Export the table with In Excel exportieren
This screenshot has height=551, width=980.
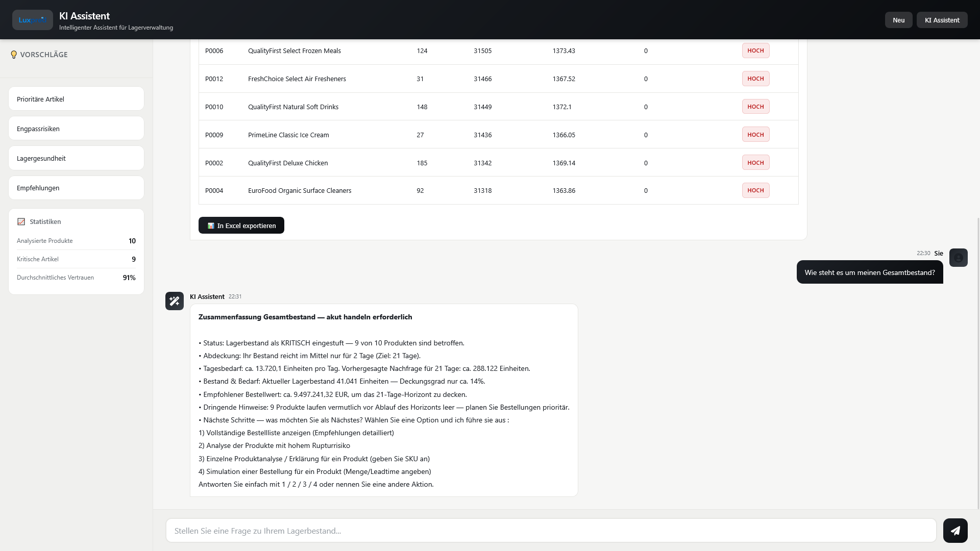[241, 226]
